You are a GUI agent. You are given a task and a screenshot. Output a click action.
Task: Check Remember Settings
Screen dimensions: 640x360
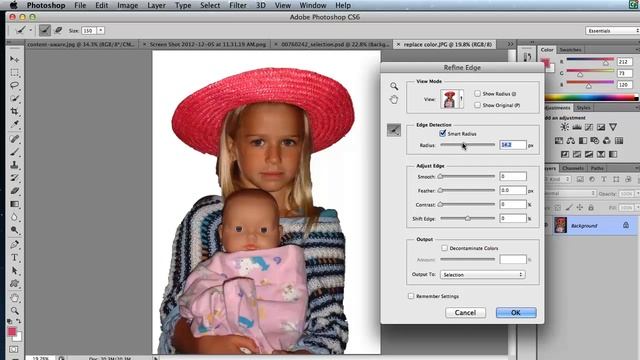(411, 296)
